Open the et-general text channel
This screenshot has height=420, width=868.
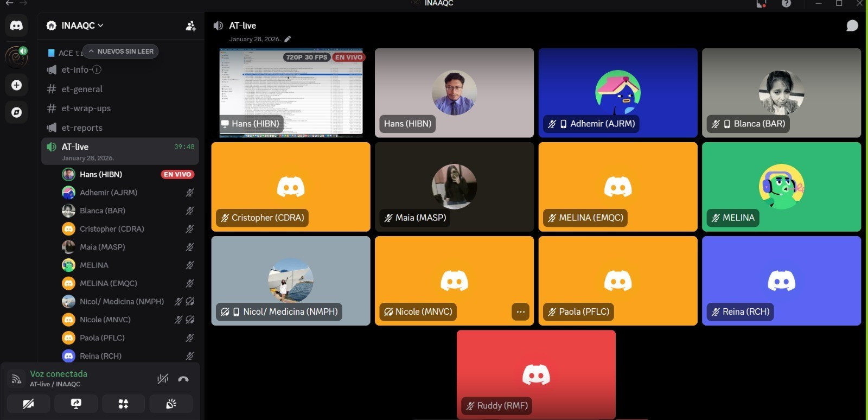tap(82, 89)
